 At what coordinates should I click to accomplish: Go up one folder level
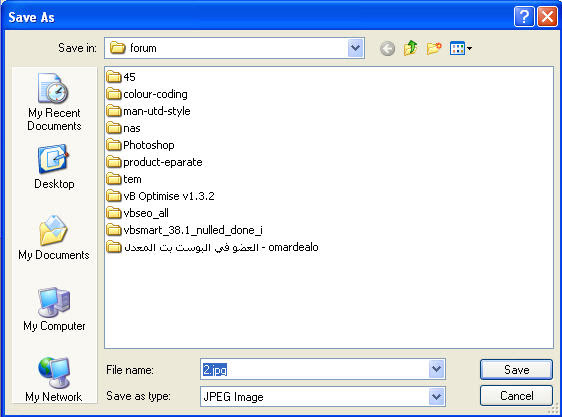click(410, 48)
